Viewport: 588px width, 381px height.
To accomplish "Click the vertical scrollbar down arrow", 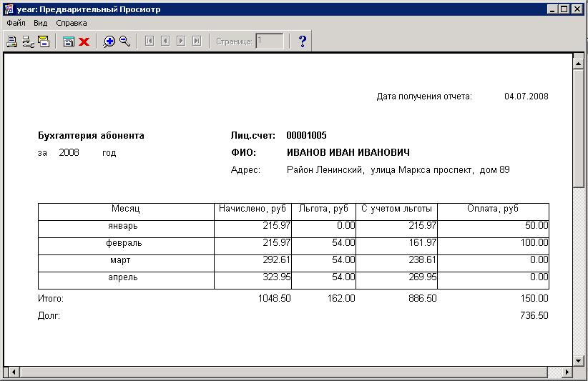I will tap(579, 360).
